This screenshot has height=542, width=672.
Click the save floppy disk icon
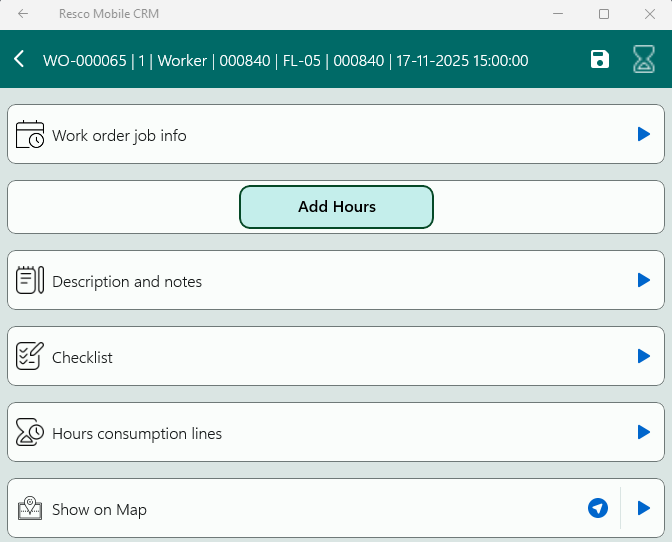[x=600, y=59]
